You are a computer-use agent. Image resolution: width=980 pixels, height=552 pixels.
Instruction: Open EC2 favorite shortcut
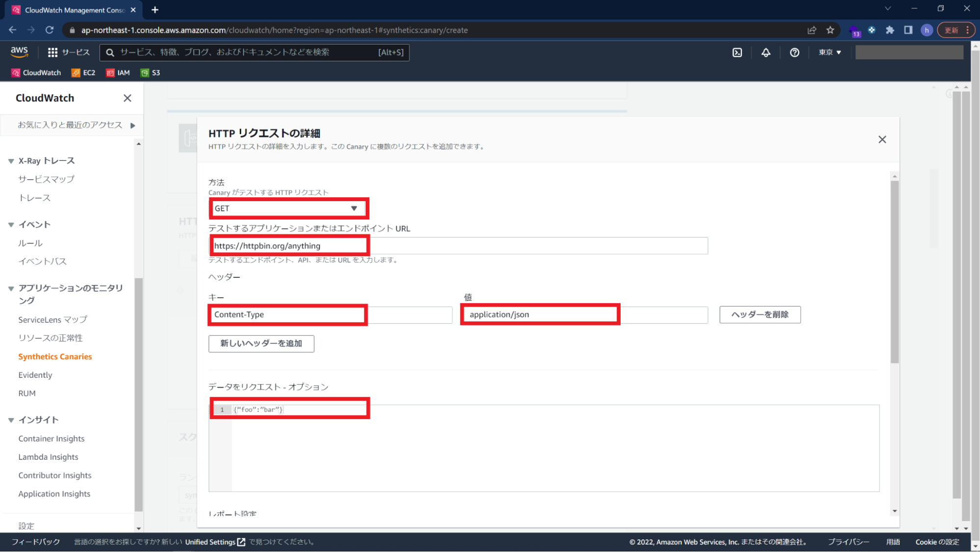click(x=83, y=73)
